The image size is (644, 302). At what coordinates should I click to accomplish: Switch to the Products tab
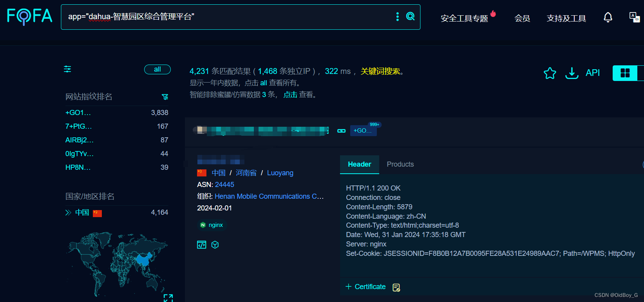(400, 164)
